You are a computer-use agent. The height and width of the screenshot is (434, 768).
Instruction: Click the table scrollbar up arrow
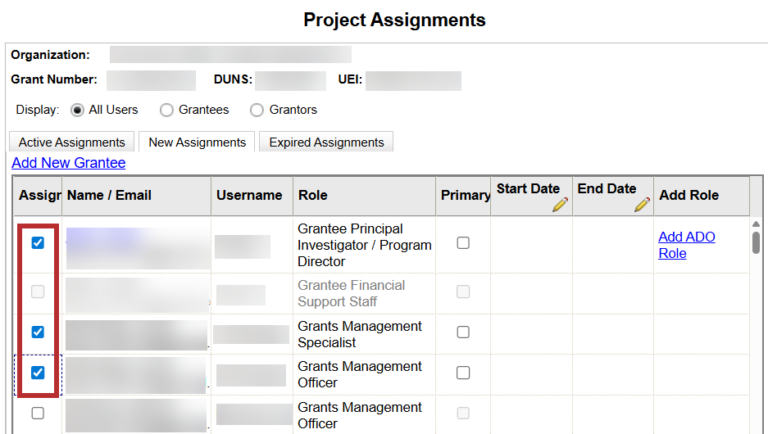click(756, 224)
